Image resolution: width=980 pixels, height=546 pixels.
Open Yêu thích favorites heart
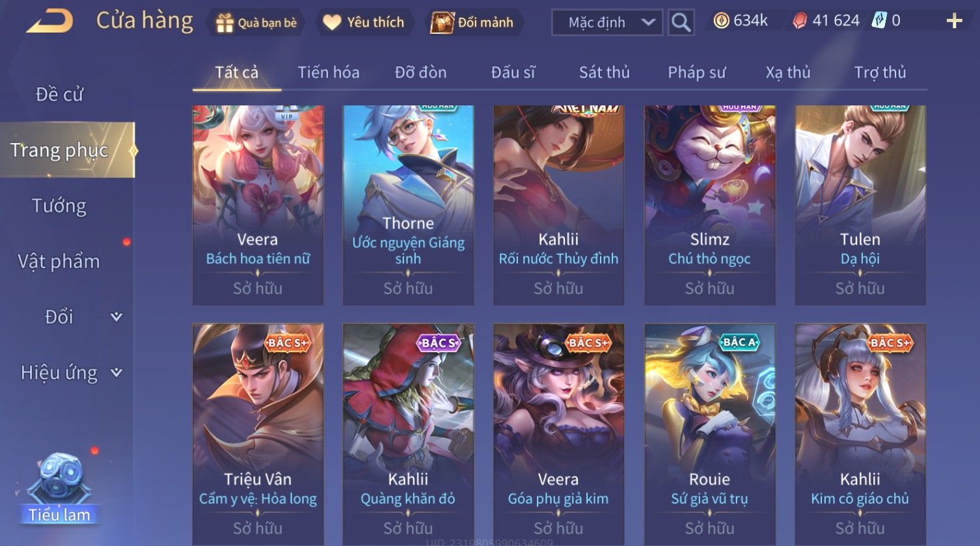(x=364, y=23)
